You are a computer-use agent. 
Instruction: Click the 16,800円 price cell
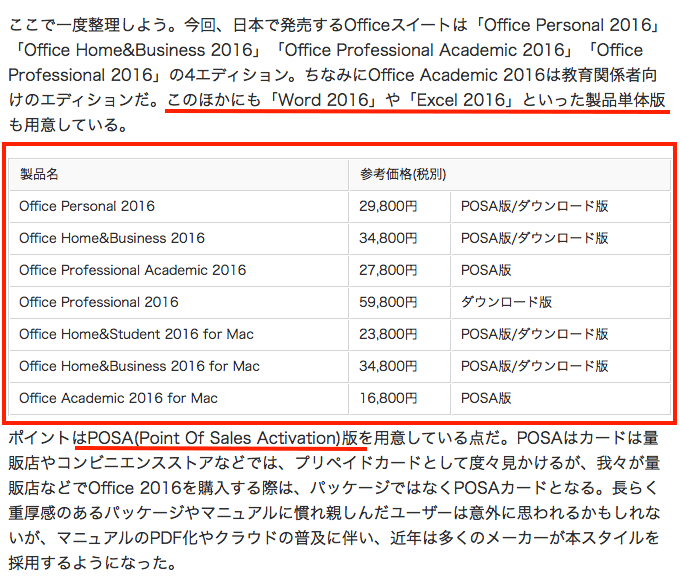tap(400, 399)
